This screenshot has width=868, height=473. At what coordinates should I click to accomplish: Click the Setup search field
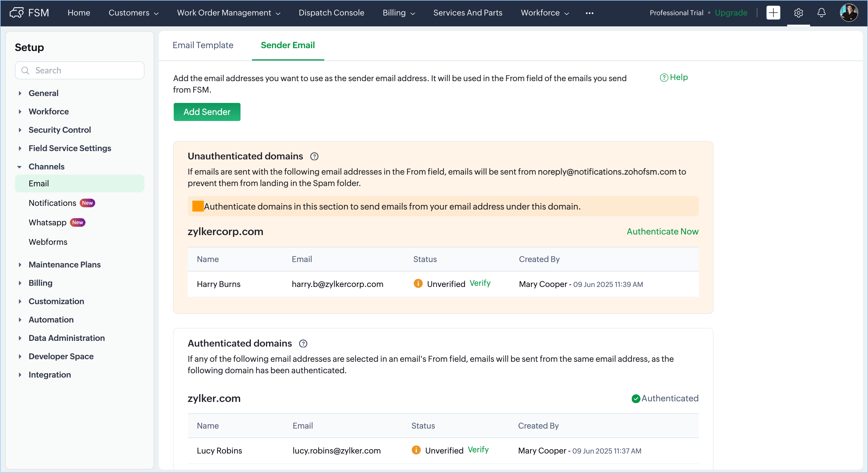tap(80, 71)
